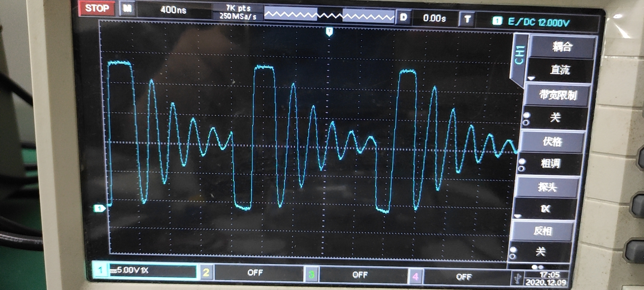Click the USB connection icon
Image resolution: width=644 pixels, height=290 pixels.
[x=518, y=278]
